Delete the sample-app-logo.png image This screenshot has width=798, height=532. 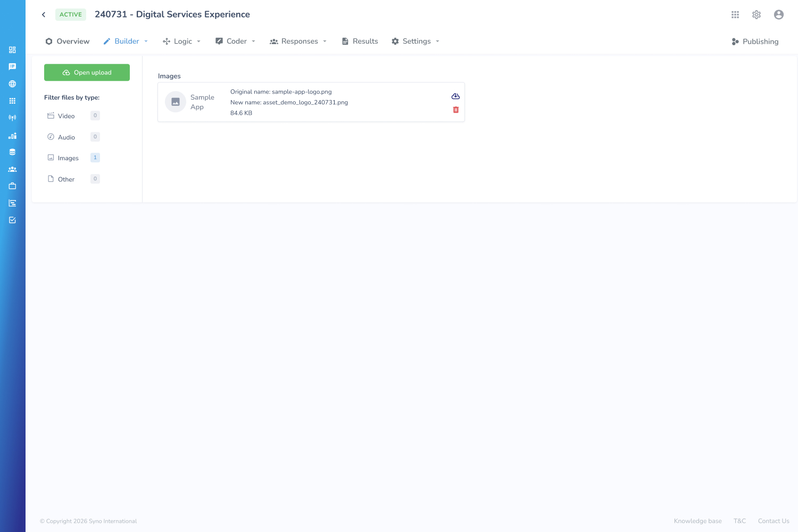(x=456, y=110)
